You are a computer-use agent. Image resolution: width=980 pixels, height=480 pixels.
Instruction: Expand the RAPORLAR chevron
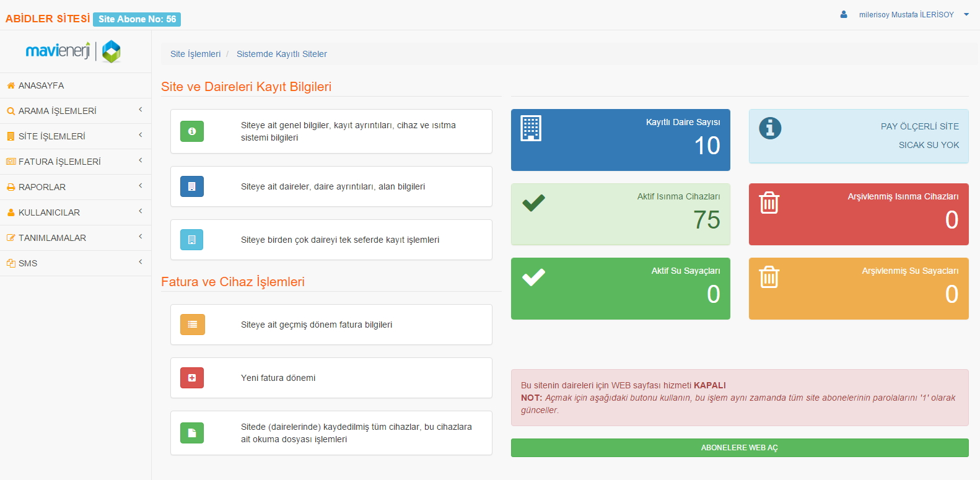click(x=141, y=186)
